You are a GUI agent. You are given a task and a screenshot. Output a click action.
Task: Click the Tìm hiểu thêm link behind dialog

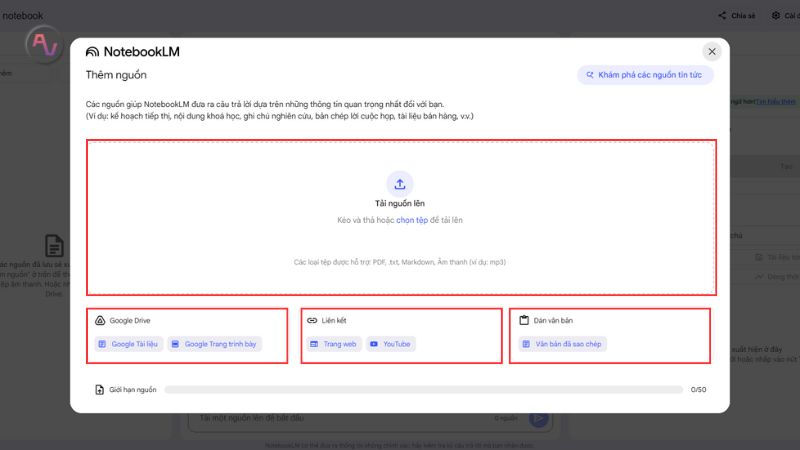coord(776,102)
